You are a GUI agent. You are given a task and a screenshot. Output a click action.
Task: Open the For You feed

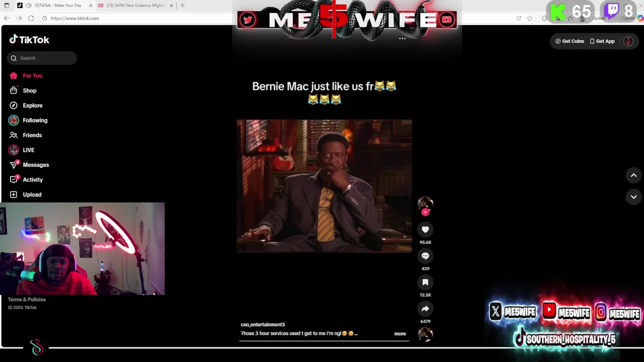coord(32,76)
